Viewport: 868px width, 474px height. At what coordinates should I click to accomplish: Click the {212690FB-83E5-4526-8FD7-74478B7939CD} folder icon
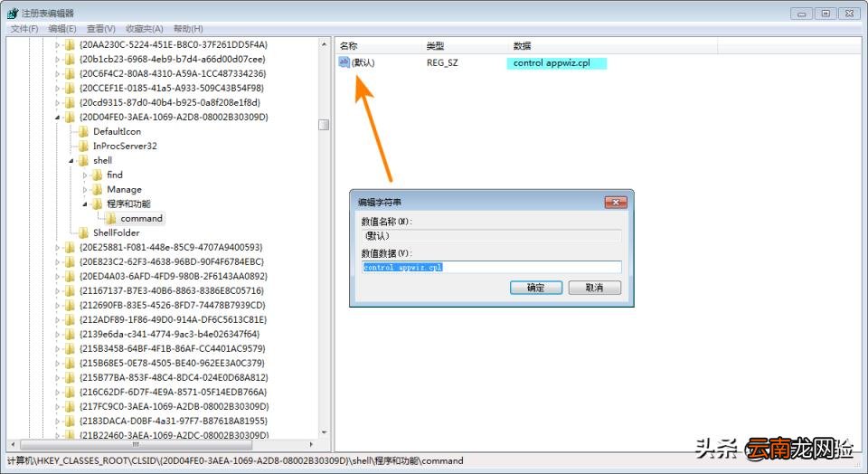coord(70,305)
